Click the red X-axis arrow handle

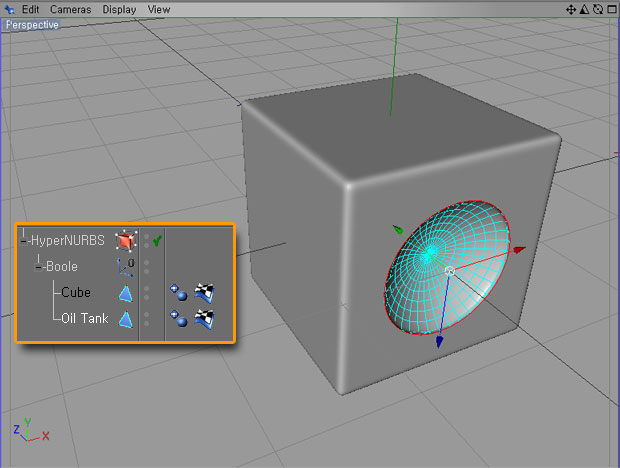click(x=520, y=249)
